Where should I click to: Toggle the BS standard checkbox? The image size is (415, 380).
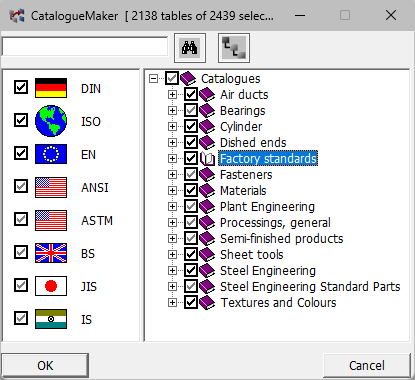21,252
